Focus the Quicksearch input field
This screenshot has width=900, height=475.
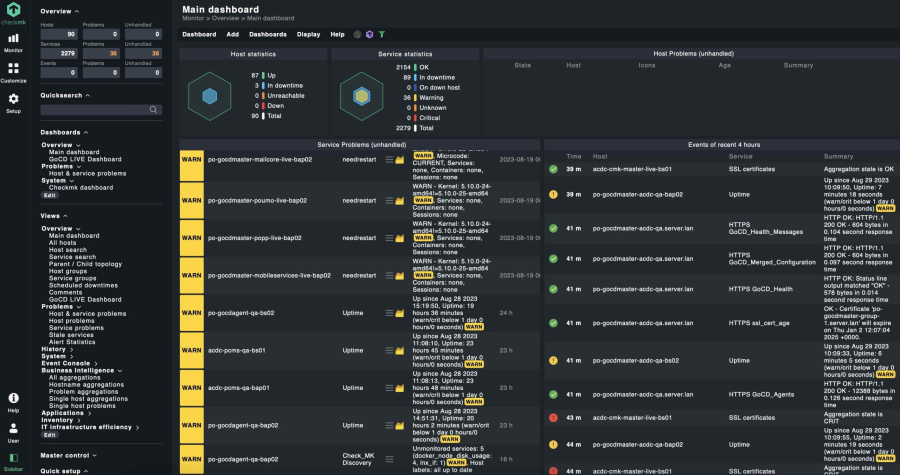click(94, 110)
